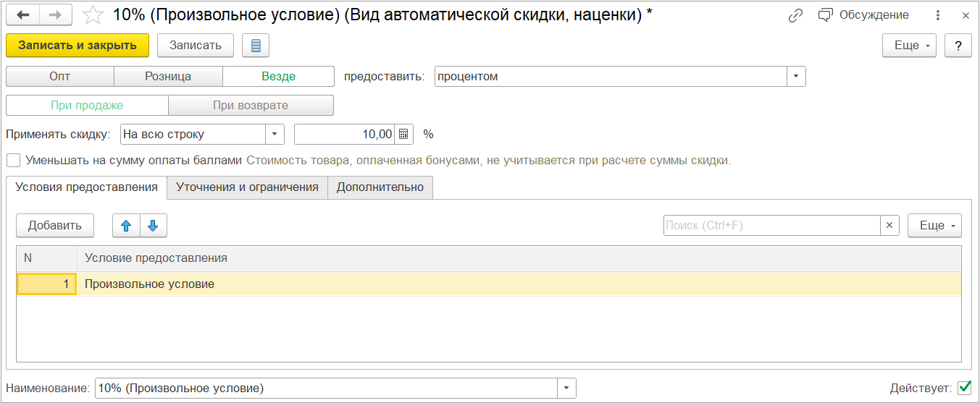Open the Обсуждение discussion panel

(x=863, y=15)
